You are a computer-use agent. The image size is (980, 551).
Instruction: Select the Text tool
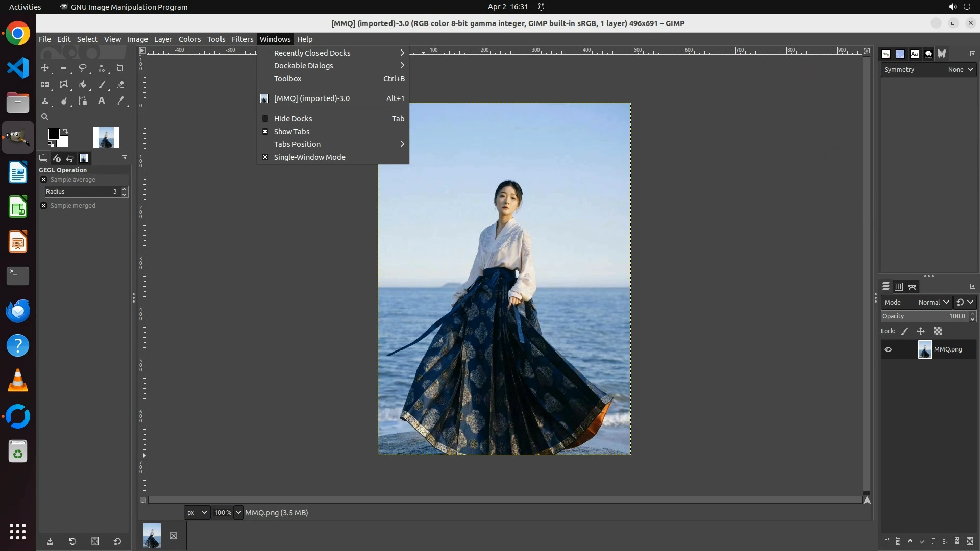pos(102,101)
